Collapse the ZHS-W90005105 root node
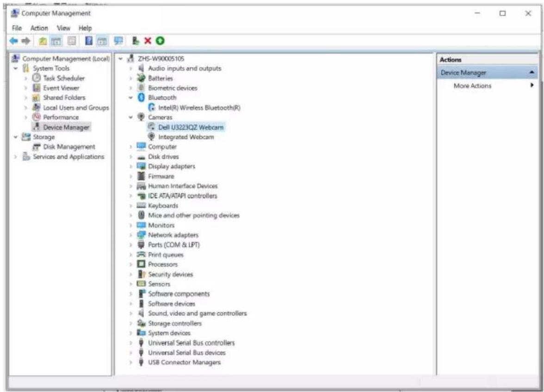 tap(120, 59)
